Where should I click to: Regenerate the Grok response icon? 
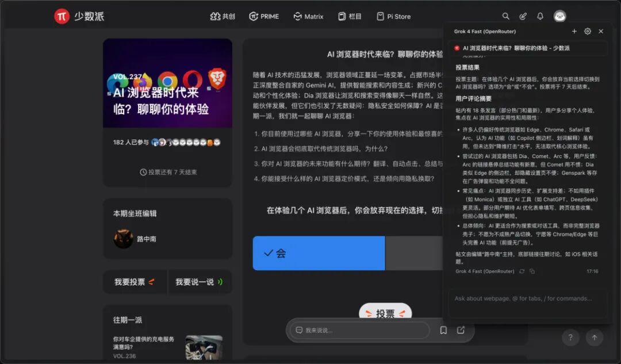[x=522, y=271]
